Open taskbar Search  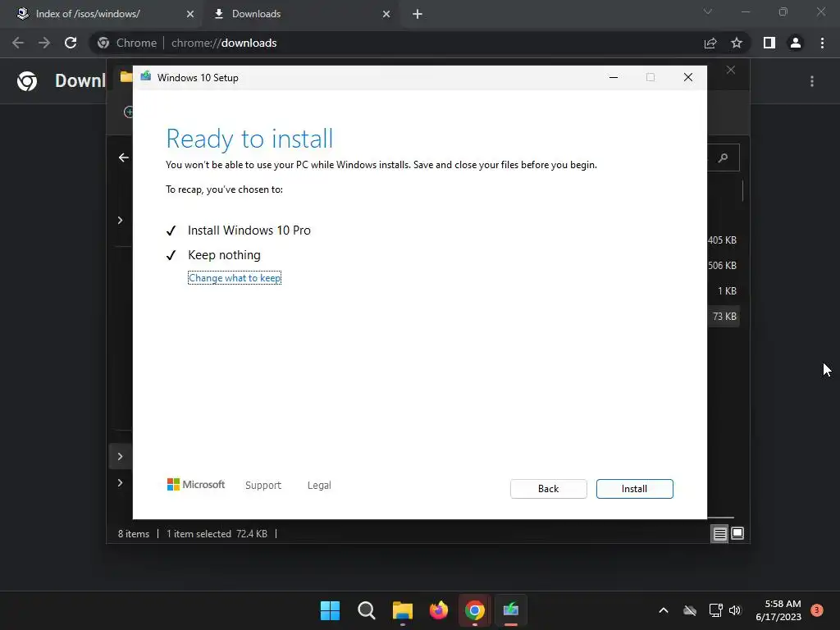point(367,610)
